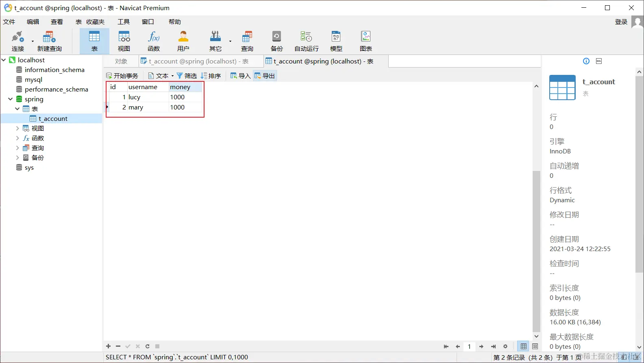Screen dimensions: 644x363
Task: Open the 函数 (Function) toolbar icon
Action: click(154, 41)
